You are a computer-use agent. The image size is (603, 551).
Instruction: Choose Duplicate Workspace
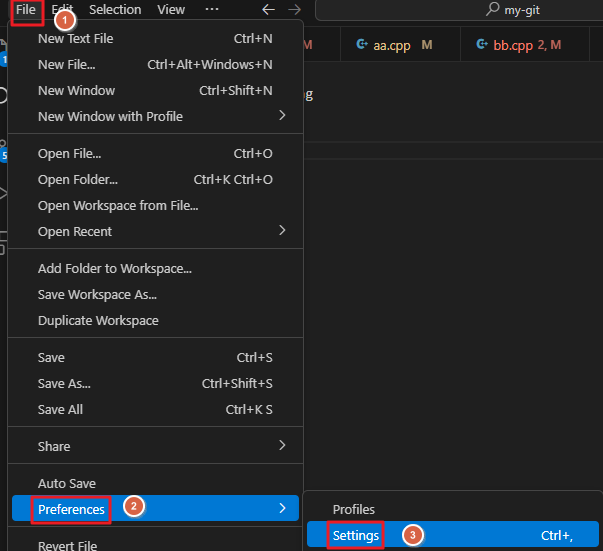(x=155, y=321)
